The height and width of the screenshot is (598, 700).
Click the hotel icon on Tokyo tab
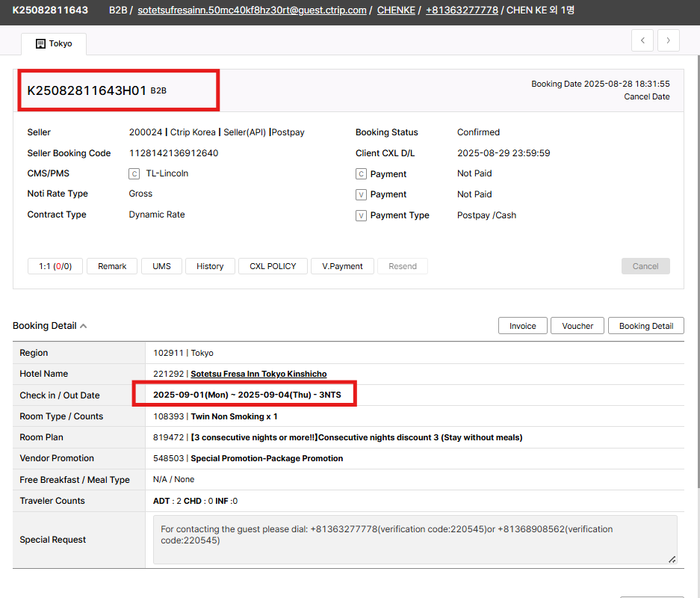click(40, 44)
